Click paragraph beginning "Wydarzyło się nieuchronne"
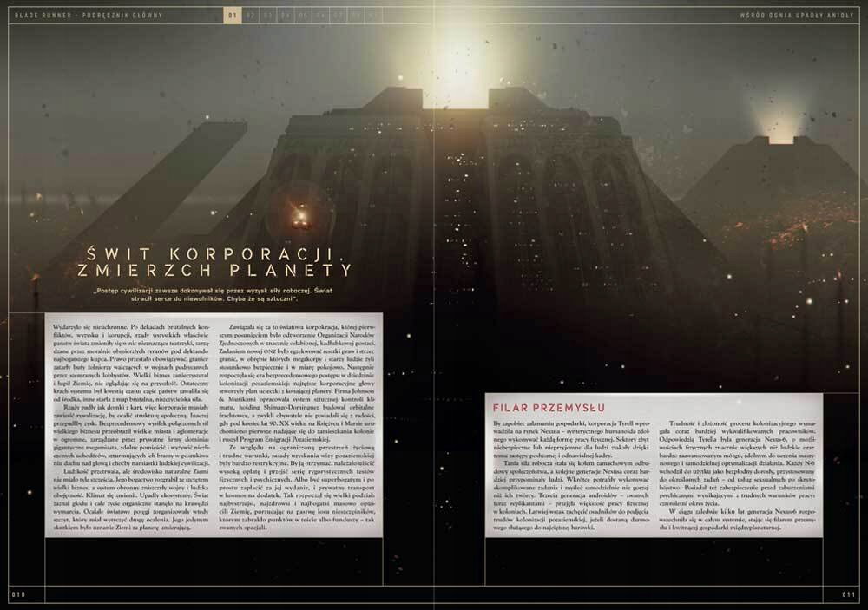868x610 pixels. tap(131, 363)
